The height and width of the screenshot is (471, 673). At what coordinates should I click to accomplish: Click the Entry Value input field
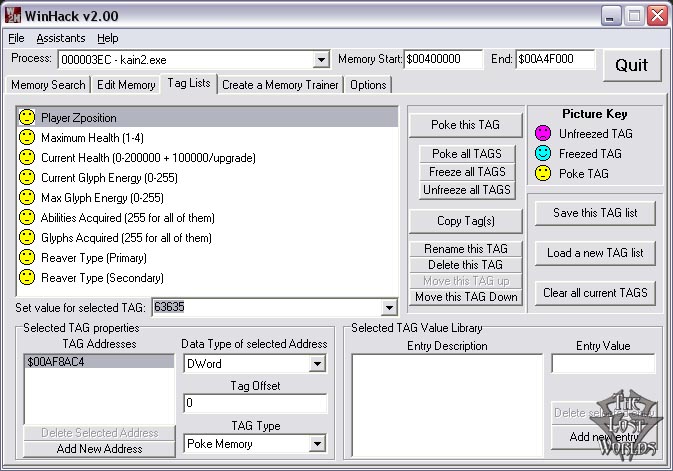pyautogui.click(x=603, y=364)
